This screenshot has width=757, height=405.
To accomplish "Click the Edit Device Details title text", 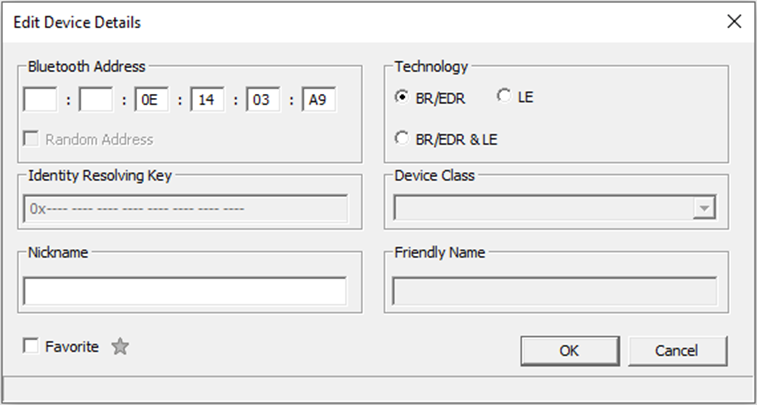I will tap(77, 22).
